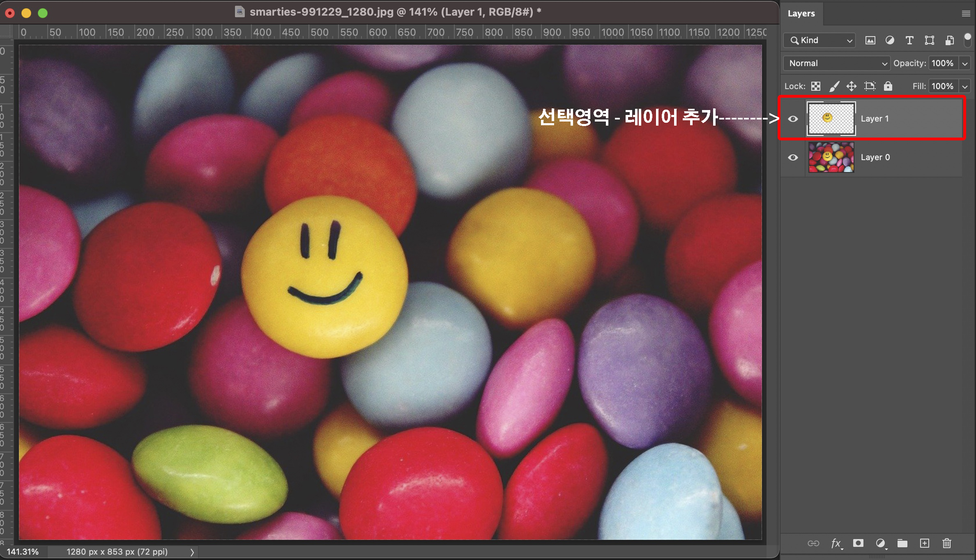The image size is (976, 560).
Task: Toggle lock transparent pixels
Action: [x=816, y=86]
